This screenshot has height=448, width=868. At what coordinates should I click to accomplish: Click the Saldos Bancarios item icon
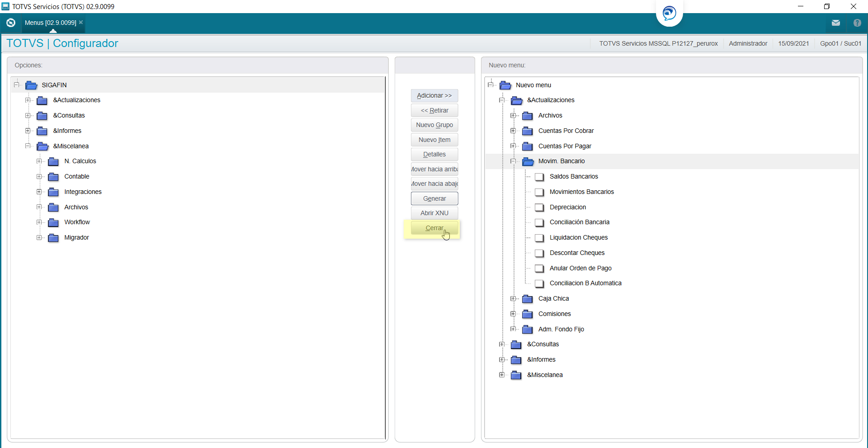pos(539,177)
